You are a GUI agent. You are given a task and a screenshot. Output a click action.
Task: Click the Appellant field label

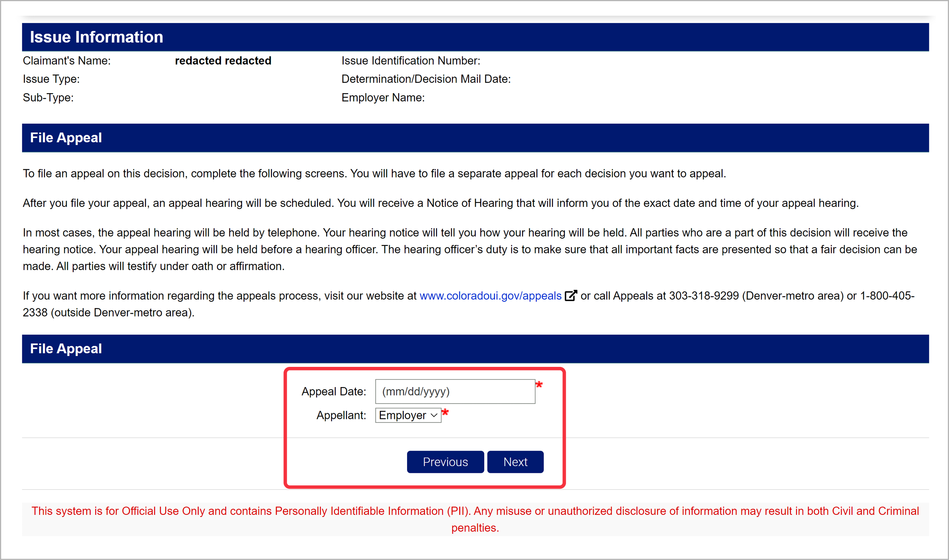(x=341, y=415)
